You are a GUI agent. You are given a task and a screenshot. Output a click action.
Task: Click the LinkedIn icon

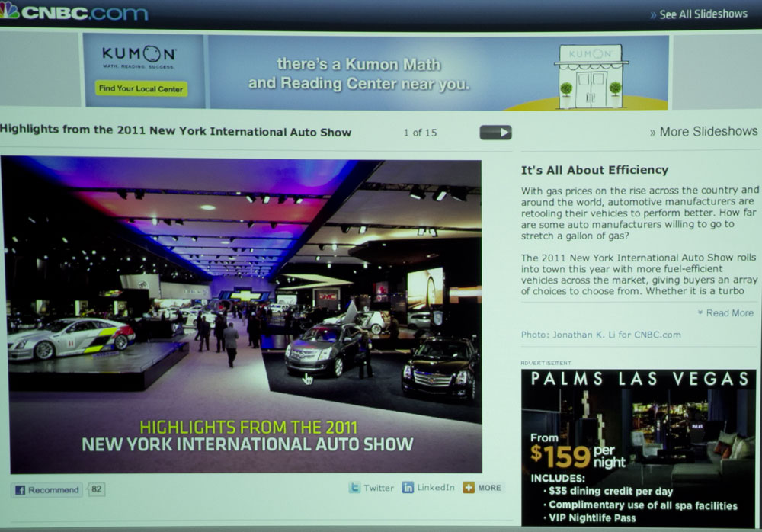(408, 487)
